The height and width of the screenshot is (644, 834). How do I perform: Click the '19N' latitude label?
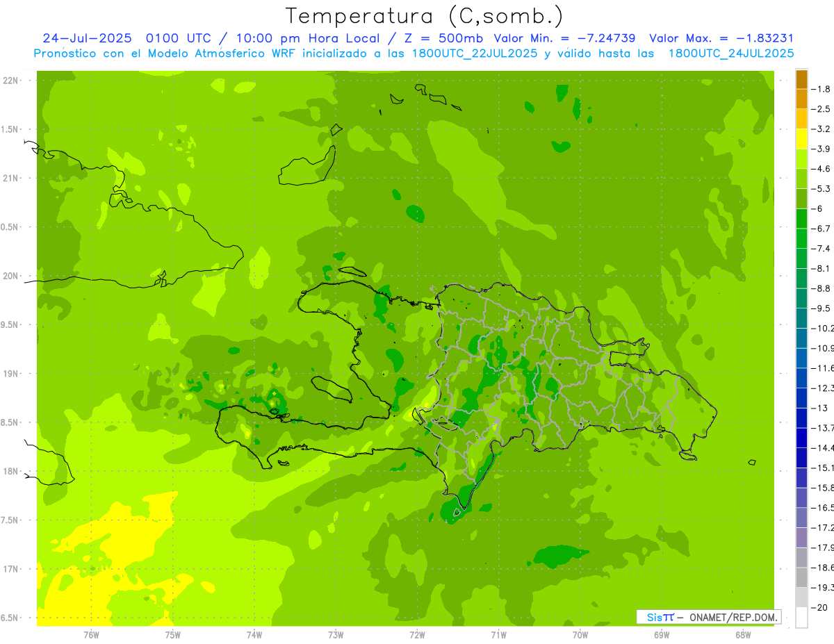point(10,374)
